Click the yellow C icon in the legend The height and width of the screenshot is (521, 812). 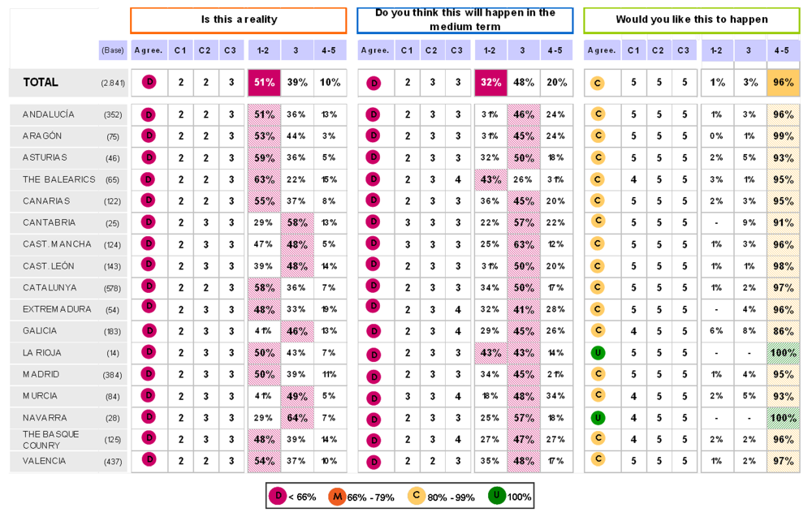[x=417, y=496]
